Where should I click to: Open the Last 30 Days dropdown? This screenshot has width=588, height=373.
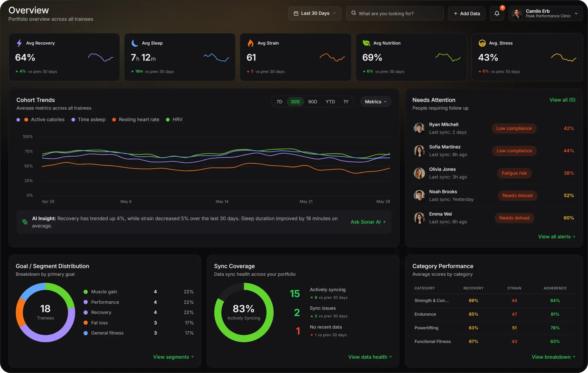[315, 13]
